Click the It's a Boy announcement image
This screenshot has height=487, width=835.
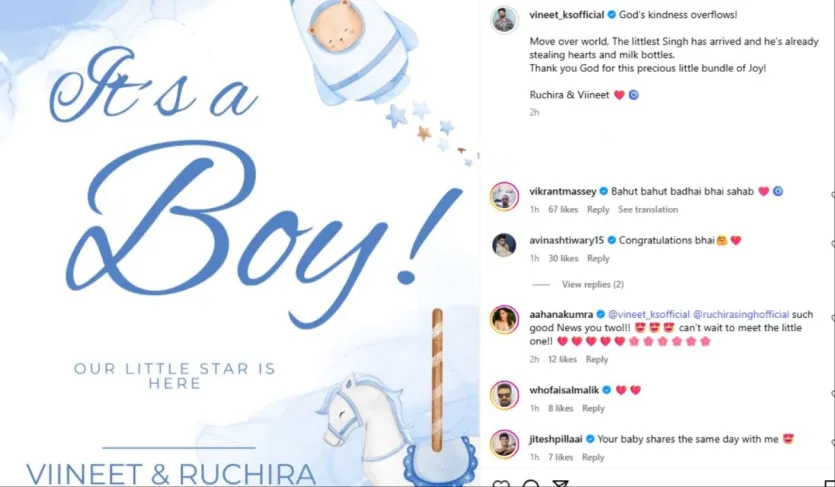(240, 243)
